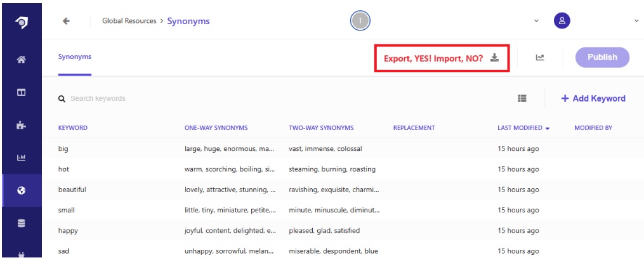Viewport: 644px width, 260px height.
Task: Click the app logo in the sidebar
Action: [22, 23]
